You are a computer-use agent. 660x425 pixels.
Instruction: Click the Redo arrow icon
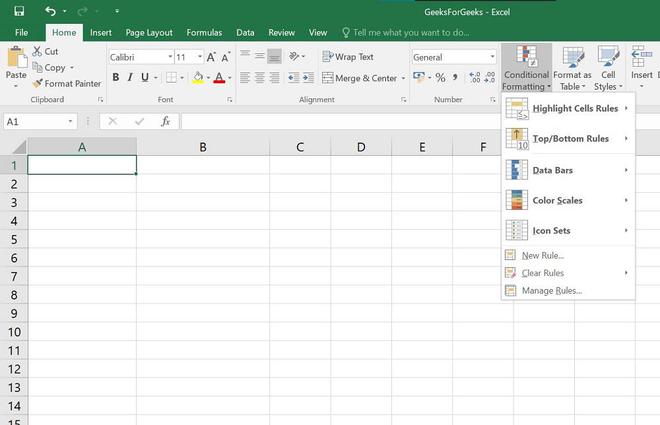point(82,11)
